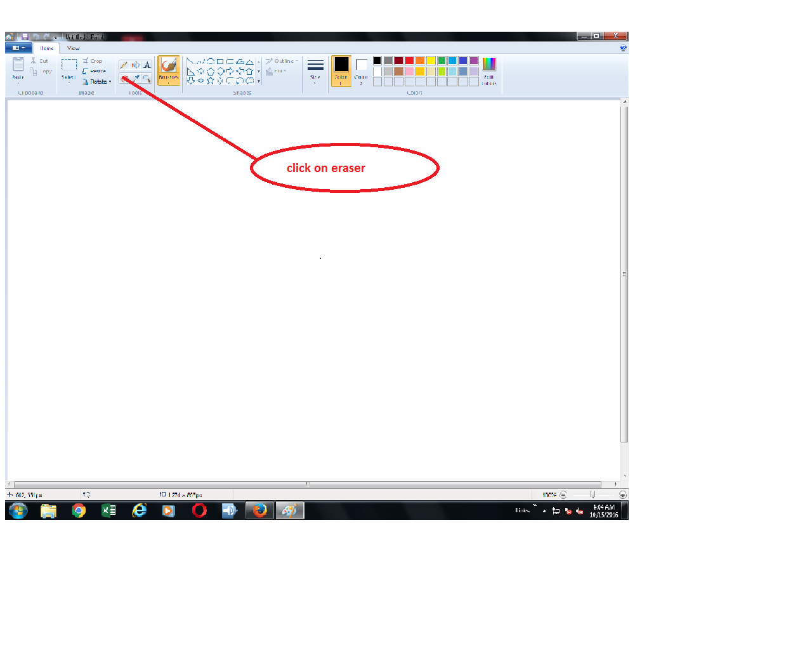Select the Pencil tool
The height and width of the screenshot is (650, 812).
pos(125,64)
